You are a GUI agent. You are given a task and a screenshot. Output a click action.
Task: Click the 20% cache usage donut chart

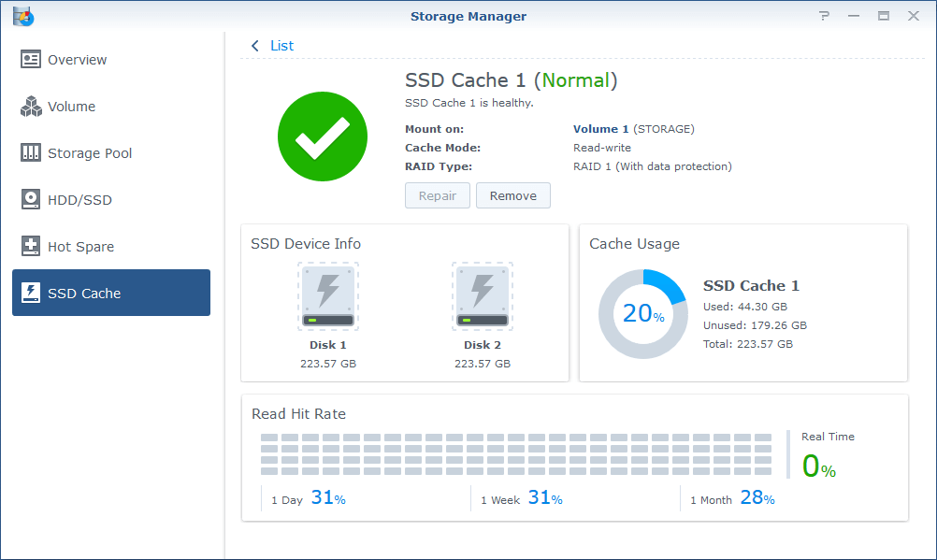(643, 314)
